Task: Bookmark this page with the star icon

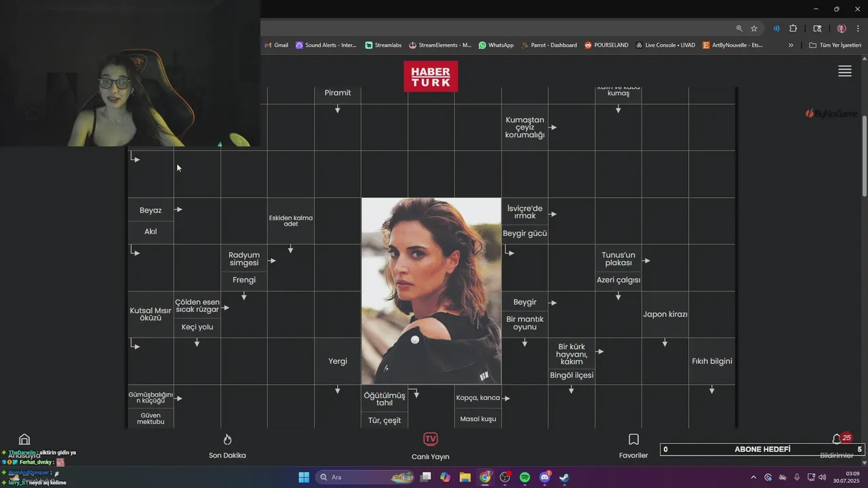Action: click(754, 28)
